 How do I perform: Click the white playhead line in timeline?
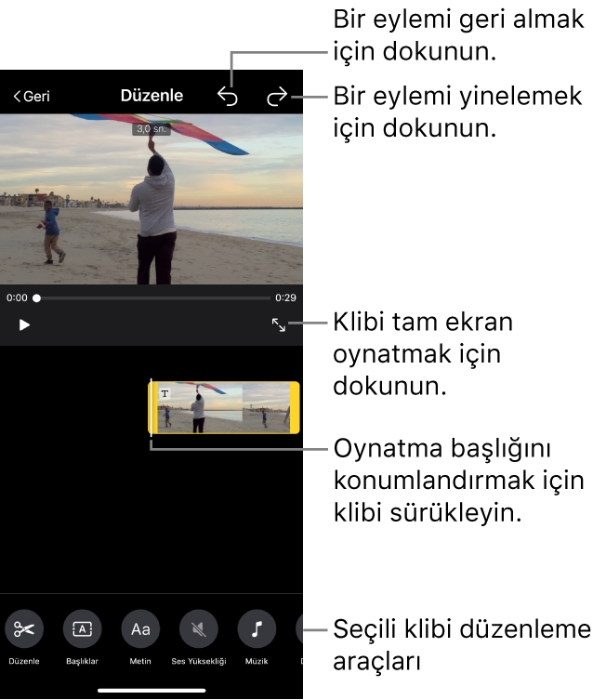[151, 407]
